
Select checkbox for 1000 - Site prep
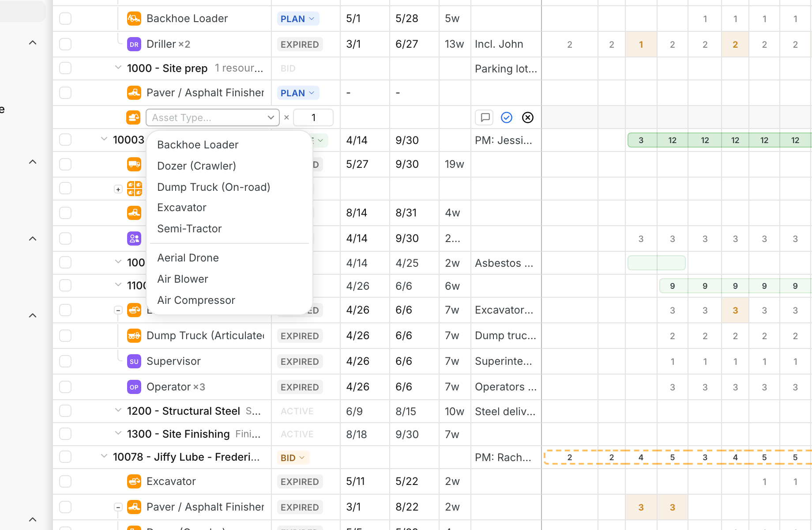[x=65, y=68]
